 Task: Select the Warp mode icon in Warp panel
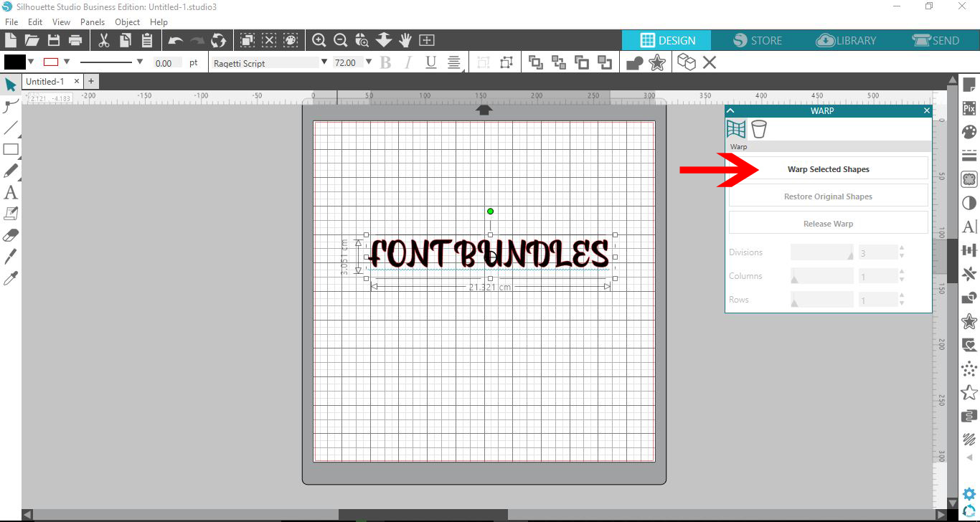tap(735, 129)
